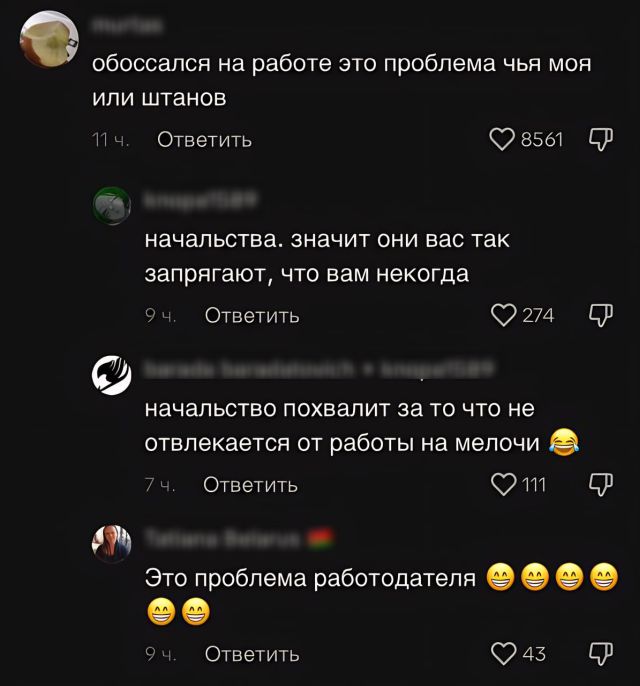Like the reply with 111 likes

pos(504,485)
